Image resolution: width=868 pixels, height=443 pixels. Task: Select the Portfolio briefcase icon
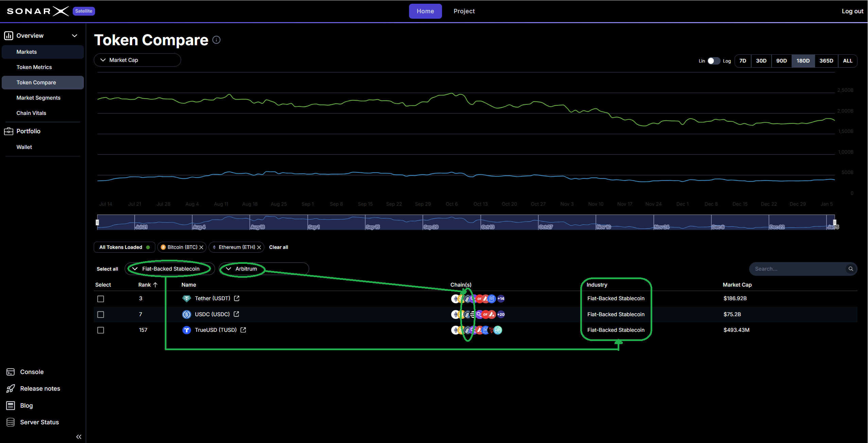click(8, 131)
